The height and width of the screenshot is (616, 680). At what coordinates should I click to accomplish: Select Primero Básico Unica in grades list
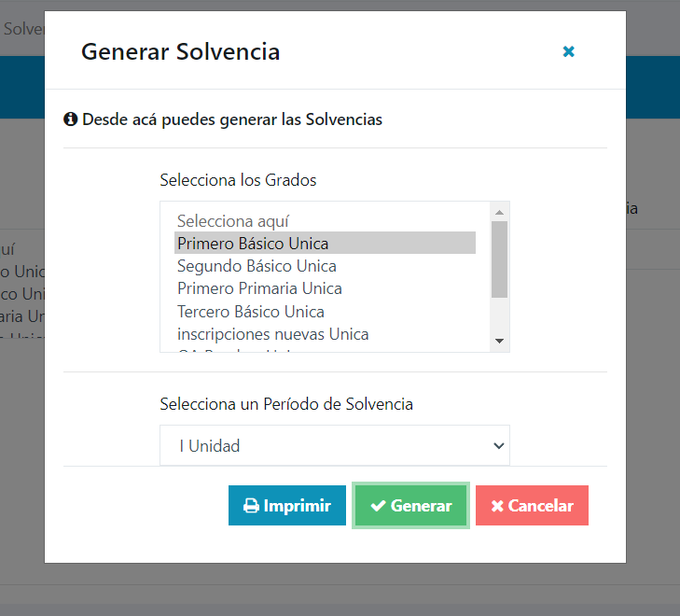point(325,243)
